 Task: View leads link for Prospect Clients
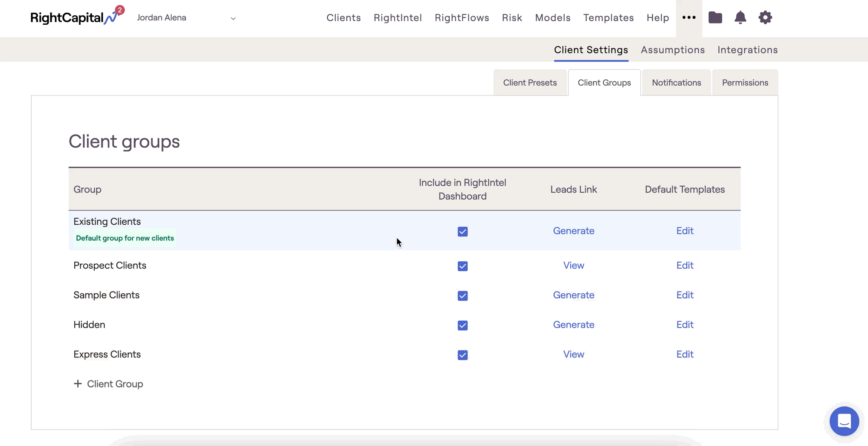pyautogui.click(x=573, y=266)
